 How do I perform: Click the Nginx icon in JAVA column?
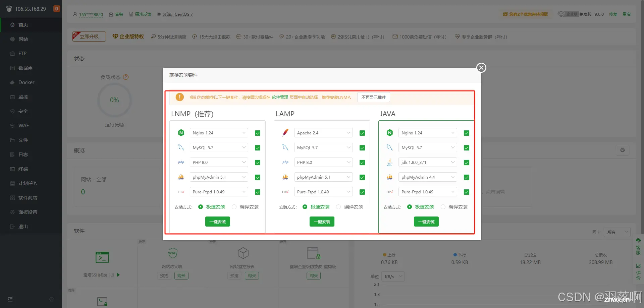click(390, 133)
